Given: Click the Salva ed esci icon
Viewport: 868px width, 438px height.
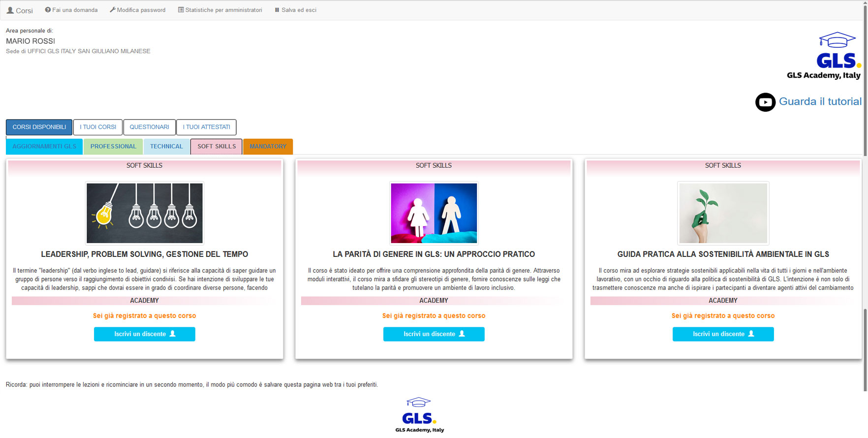Looking at the screenshot, I should click(277, 10).
